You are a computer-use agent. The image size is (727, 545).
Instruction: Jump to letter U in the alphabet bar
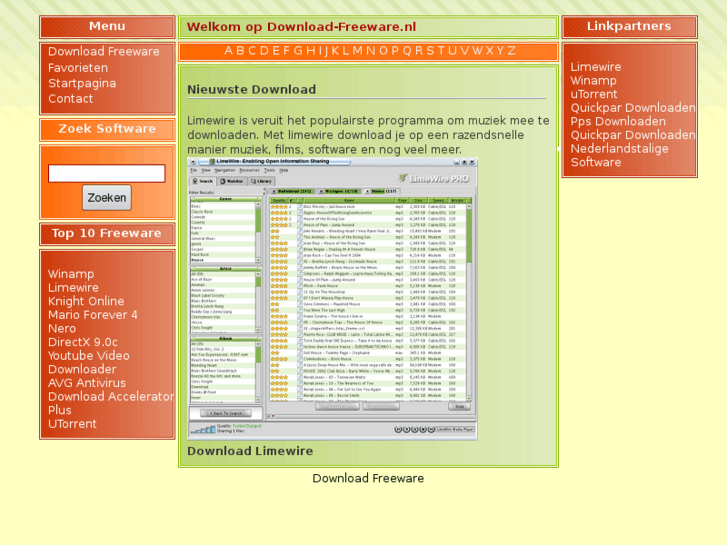point(453,51)
